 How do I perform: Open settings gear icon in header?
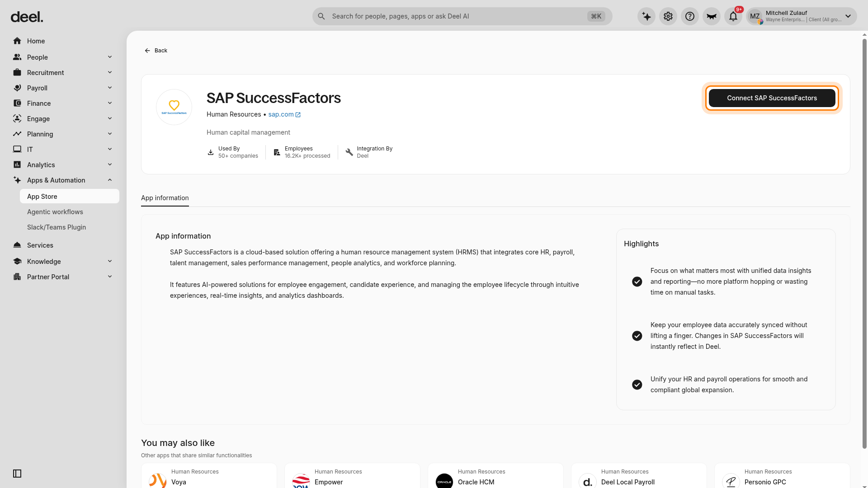coord(668,16)
